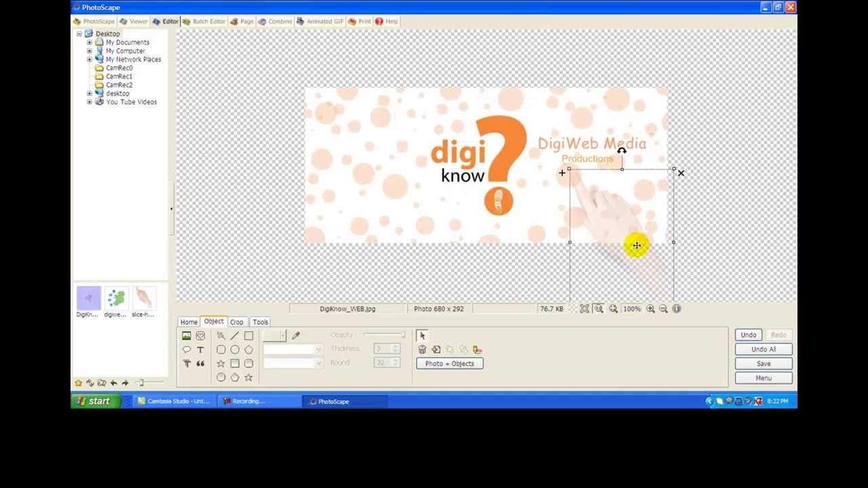
Task: Zoom in with plus magnifier
Action: [x=650, y=309]
